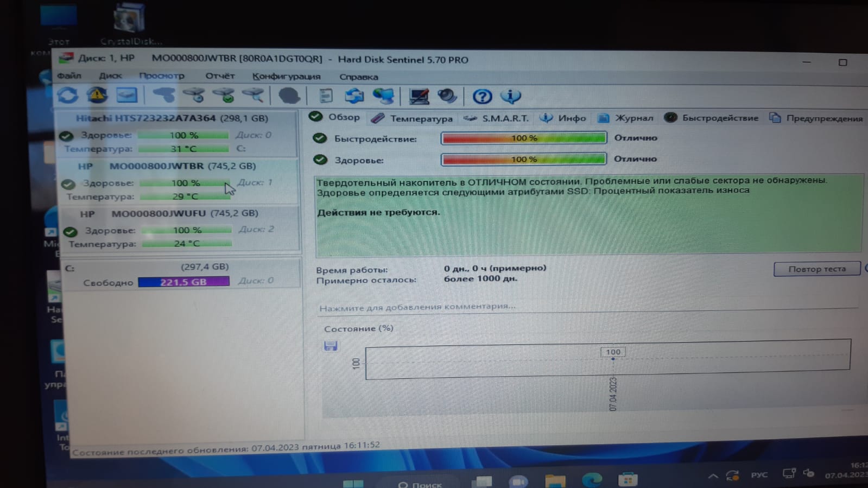Click the blue disk panel toolbar icon

coord(127,95)
